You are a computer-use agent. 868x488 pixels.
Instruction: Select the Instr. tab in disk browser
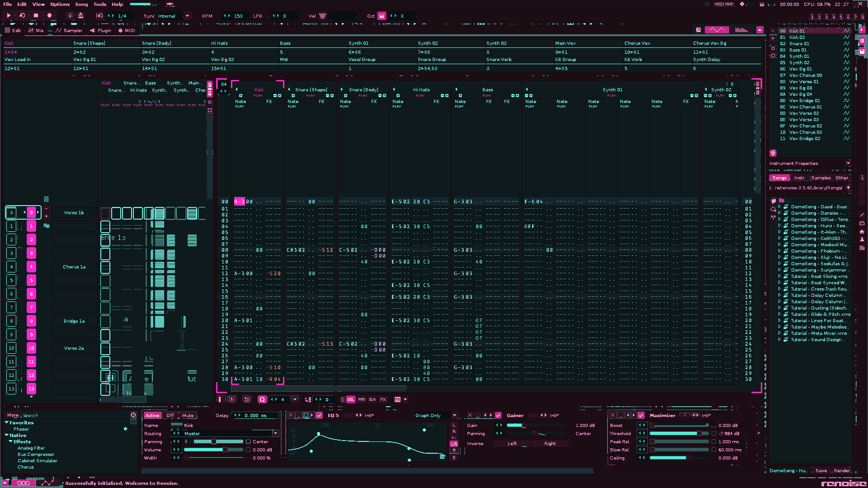point(800,178)
